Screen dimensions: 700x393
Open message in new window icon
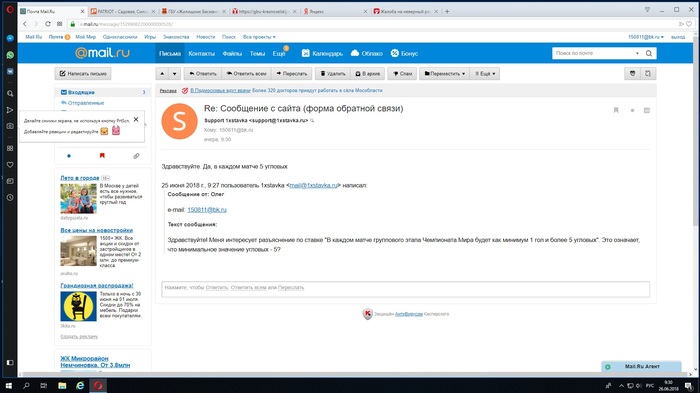click(648, 74)
